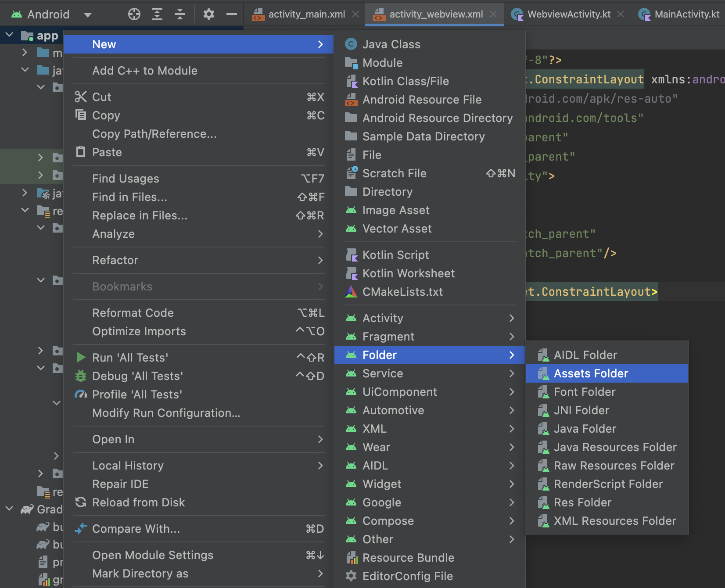Close the WebviewActivity.kt tab
Image resolution: width=725 pixels, height=588 pixels.
(621, 14)
